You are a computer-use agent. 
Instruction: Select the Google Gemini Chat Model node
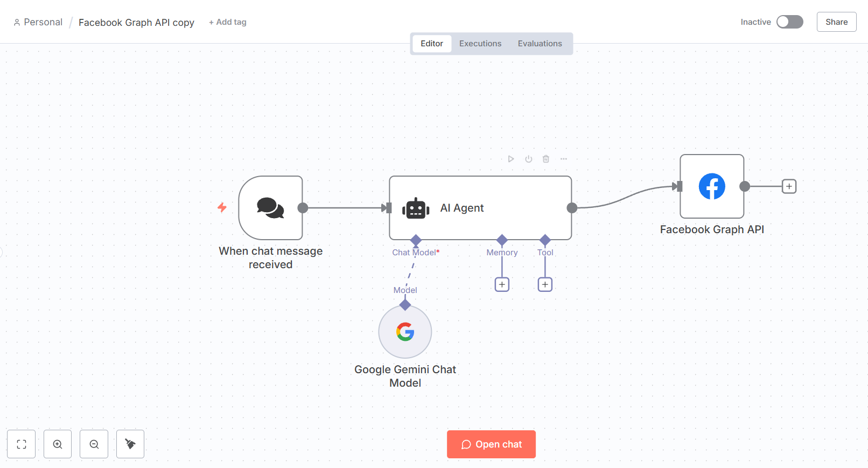click(405, 332)
